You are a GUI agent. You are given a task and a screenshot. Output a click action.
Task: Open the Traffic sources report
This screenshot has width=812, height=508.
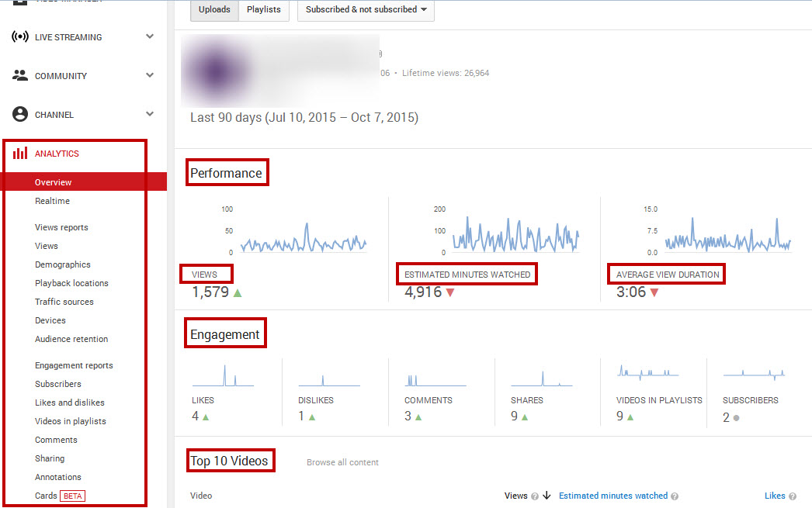pos(64,302)
